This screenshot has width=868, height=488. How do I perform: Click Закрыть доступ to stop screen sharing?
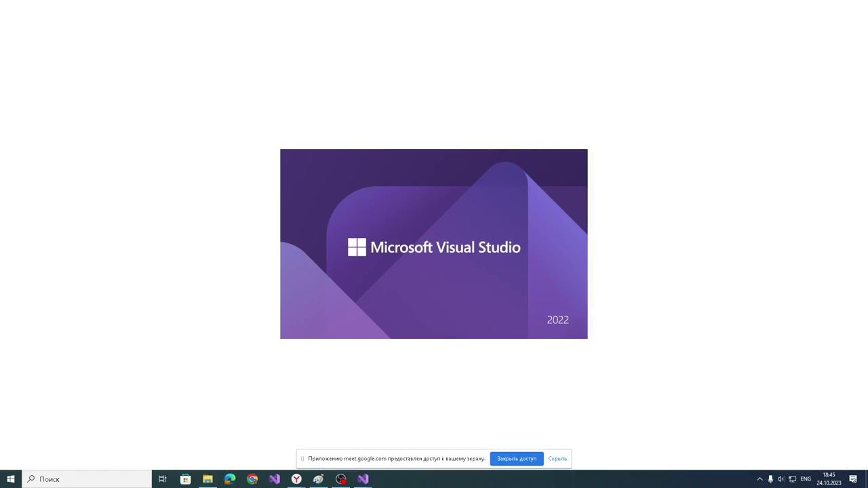pyautogui.click(x=517, y=459)
